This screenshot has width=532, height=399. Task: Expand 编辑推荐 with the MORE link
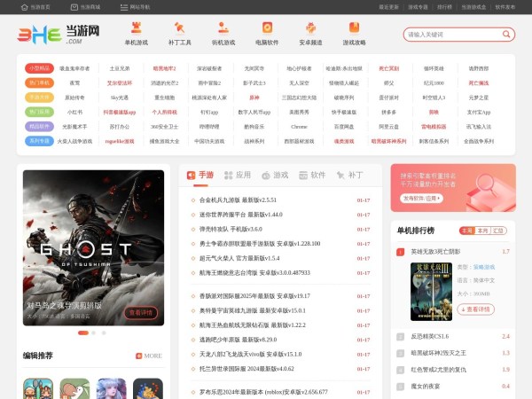(149, 356)
